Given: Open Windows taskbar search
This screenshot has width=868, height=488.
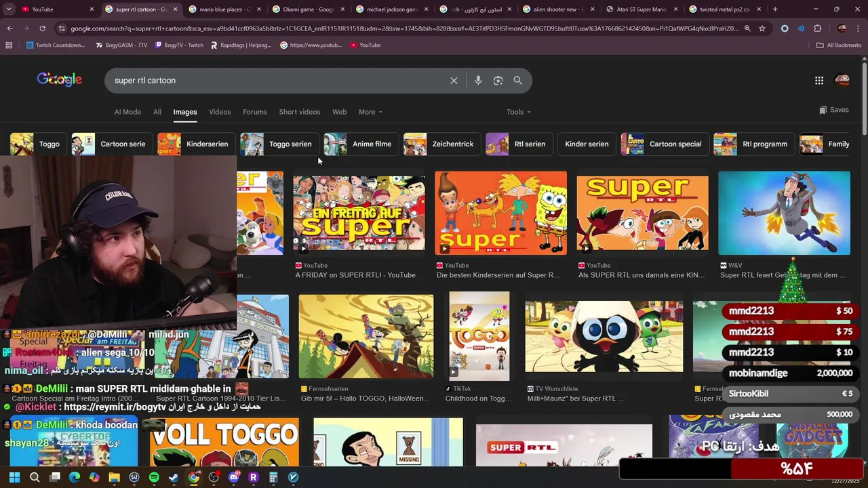Looking at the screenshot, I should (35, 477).
